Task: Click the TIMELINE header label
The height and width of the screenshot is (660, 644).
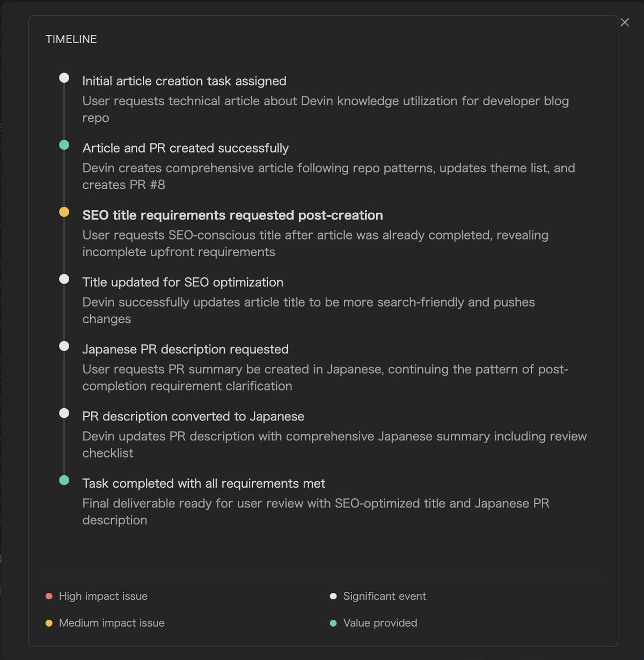Action: 71,39
